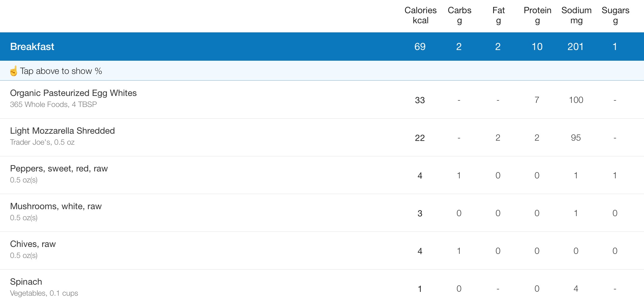Click the Carbs column header

[459, 15]
